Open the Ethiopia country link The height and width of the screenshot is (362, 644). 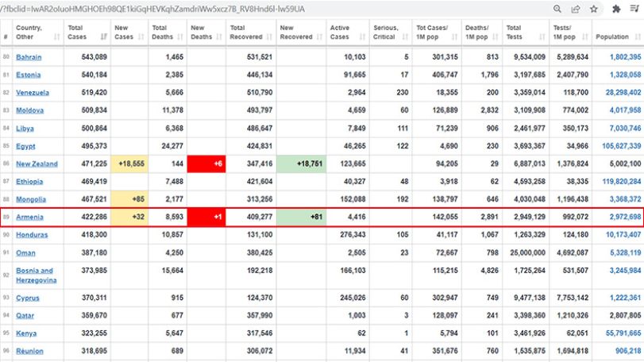pyautogui.click(x=29, y=182)
